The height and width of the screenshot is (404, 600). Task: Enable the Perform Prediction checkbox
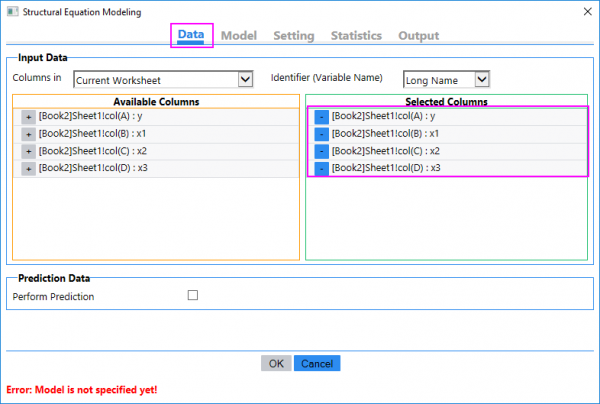pos(193,296)
